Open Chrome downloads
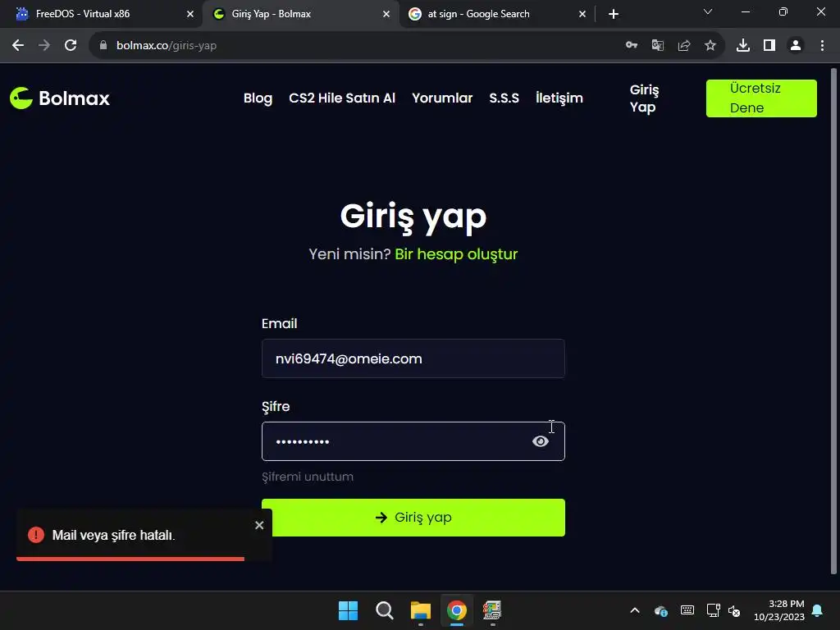Image resolution: width=840 pixels, height=630 pixels. [742, 46]
